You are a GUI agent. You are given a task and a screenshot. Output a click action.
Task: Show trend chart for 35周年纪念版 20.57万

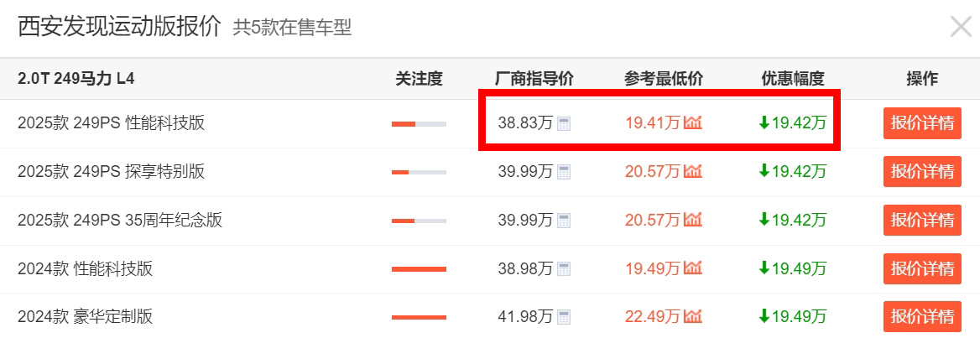point(692,220)
